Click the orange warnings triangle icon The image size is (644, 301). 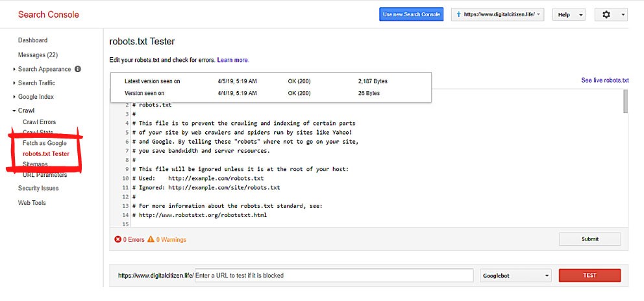[151, 239]
